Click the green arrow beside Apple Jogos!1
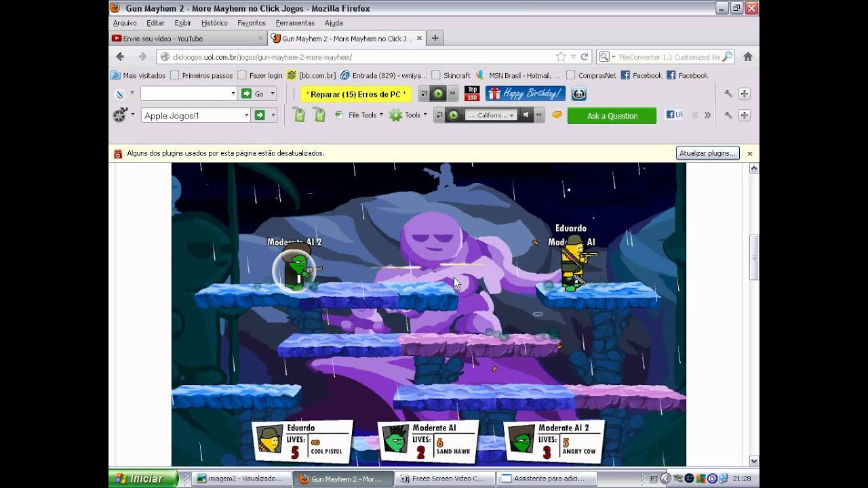This screenshot has height=488, width=868. (259, 116)
